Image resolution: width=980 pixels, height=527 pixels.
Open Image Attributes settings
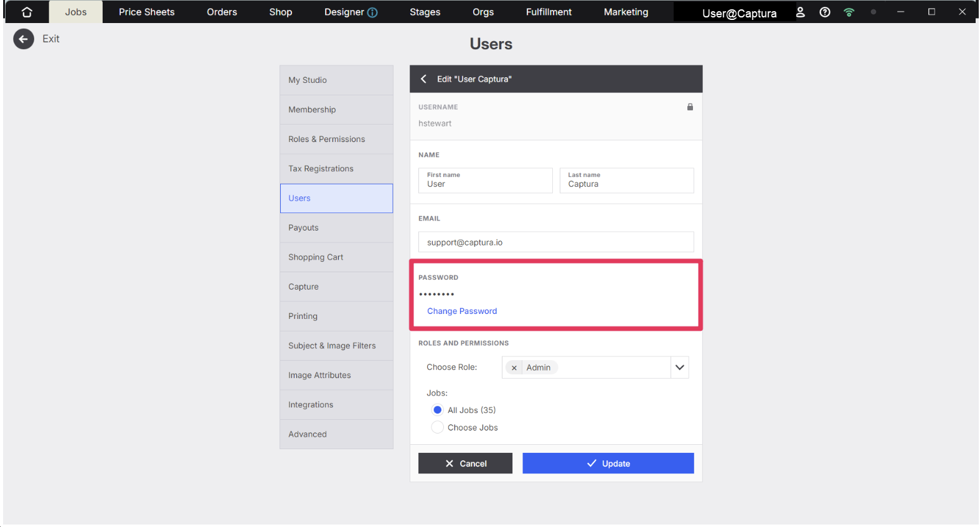[336, 376]
